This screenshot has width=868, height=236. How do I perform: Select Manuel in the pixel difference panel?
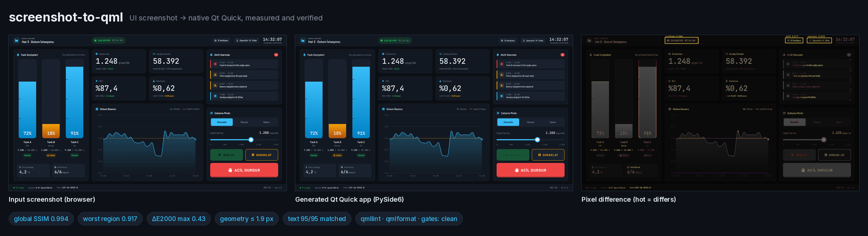[x=817, y=122]
